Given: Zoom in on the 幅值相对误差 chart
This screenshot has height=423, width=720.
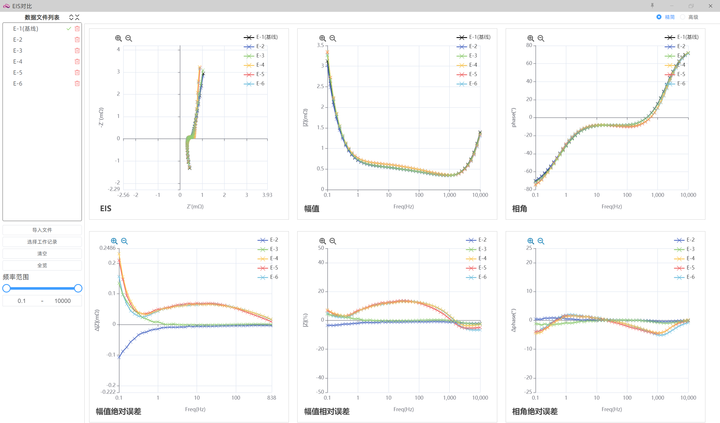Looking at the screenshot, I should click(322, 241).
